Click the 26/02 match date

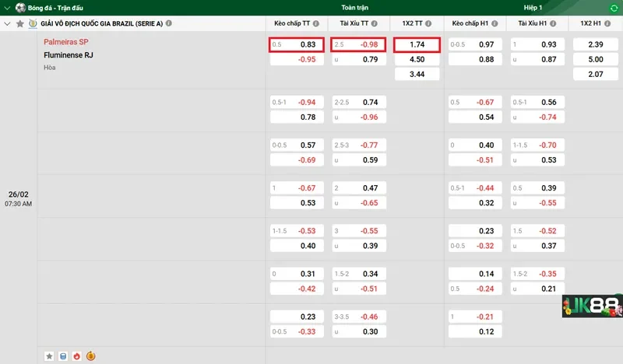[x=18, y=194]
